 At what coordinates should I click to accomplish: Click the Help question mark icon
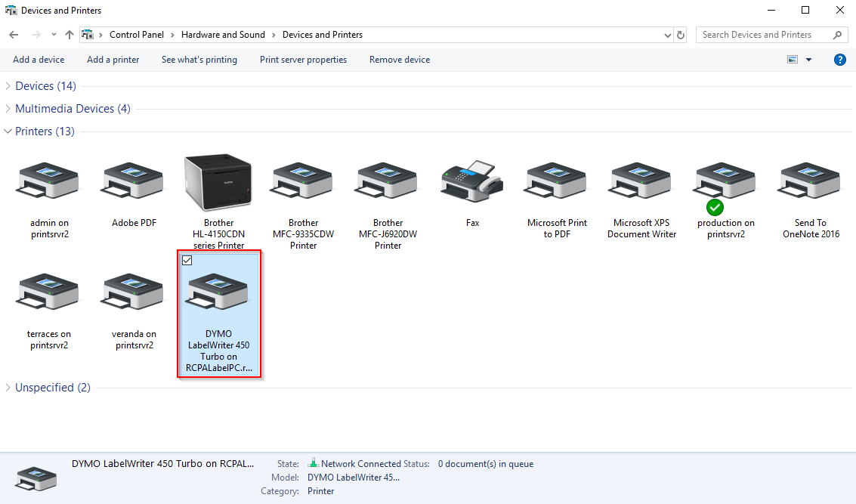pyautogui.click(x=839, y=60)
